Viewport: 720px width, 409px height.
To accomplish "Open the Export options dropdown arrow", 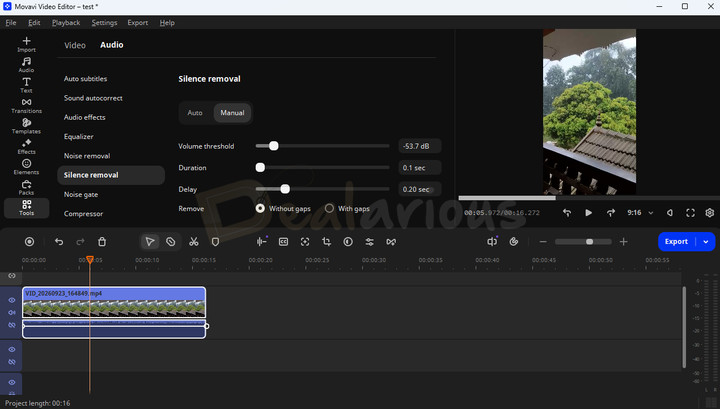I will 706,241.
